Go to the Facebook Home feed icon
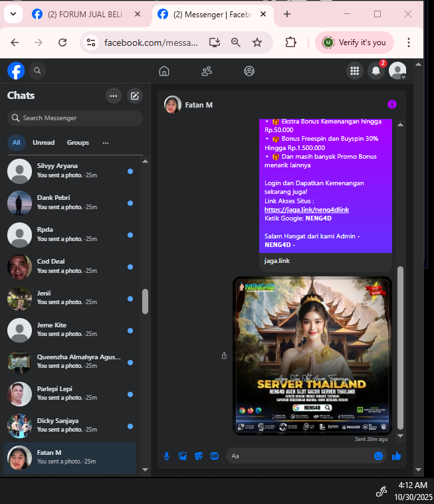The height and width of the screenshot is (504, 434). 164,71
